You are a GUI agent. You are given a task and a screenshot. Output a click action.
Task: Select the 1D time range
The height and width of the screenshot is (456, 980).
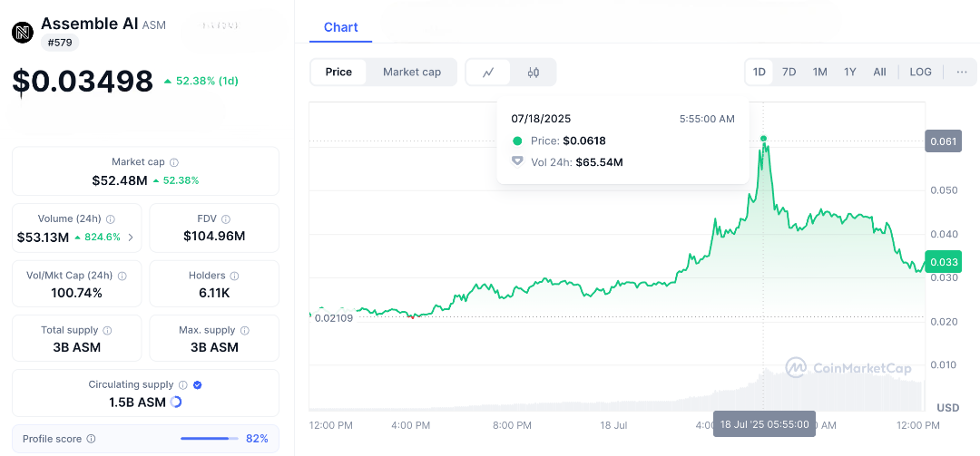759,73
